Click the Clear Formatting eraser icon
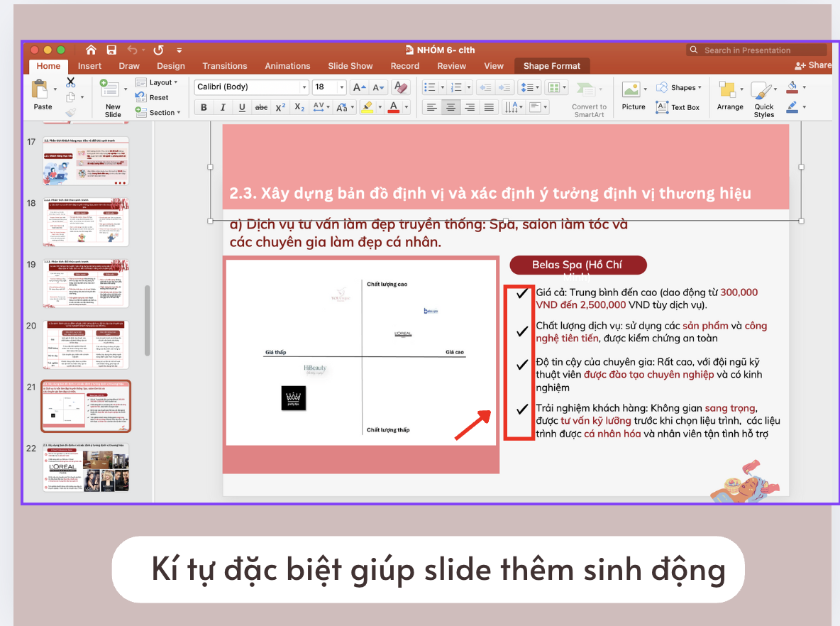Image resolution: width=840 pixels, height=626 pixels. pos(400,87)
